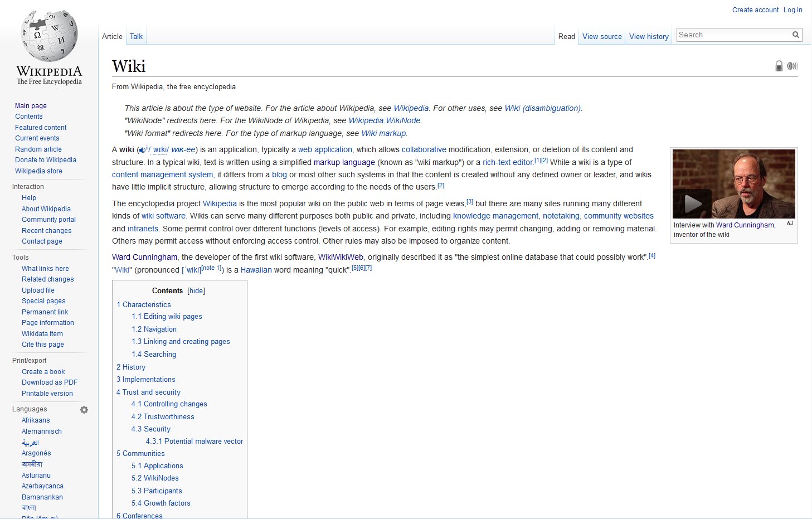Screen dimensions: 812x519
Task: Select the Read tab
Action: (567, 36)
